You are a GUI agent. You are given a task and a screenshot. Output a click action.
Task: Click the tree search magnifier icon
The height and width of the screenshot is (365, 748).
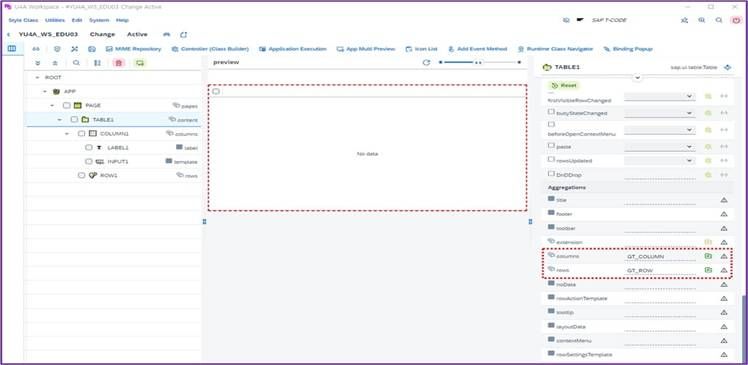click(x=76, y=63)
